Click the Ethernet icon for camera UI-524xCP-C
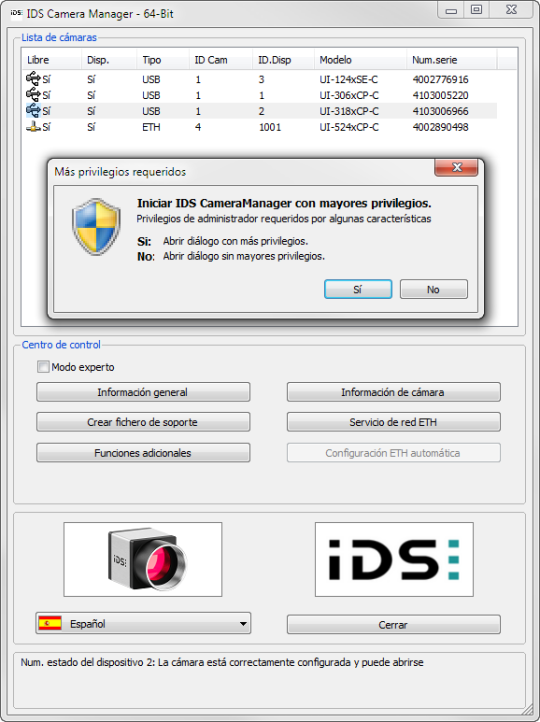The image size is (540, 722). click(33, 127)
